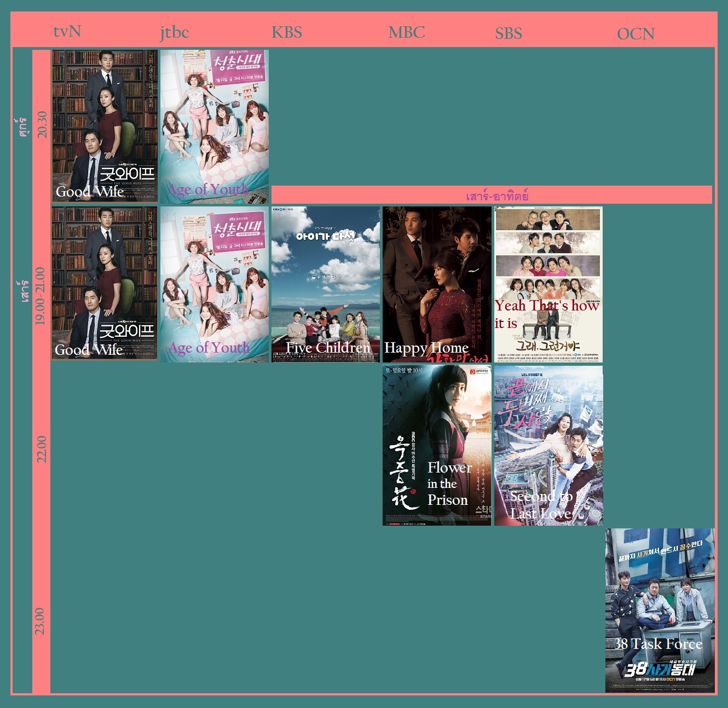This screenshot has width=728, height=708.
Task: Select the Happy Home poster
Action: 437,284
